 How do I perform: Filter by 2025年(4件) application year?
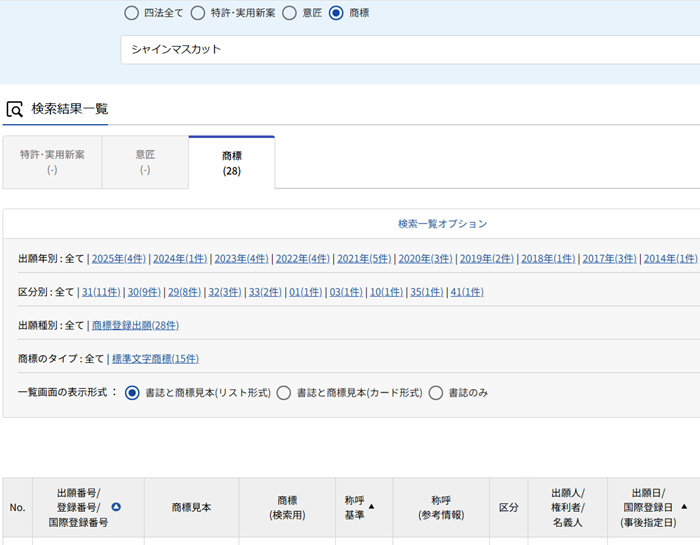(118, 259)
